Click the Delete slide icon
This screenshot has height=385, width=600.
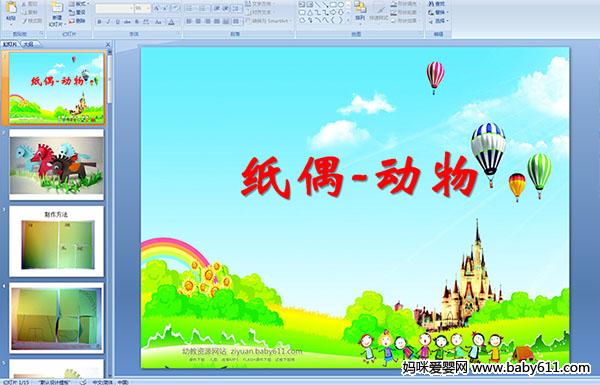(x=77, y=21)
